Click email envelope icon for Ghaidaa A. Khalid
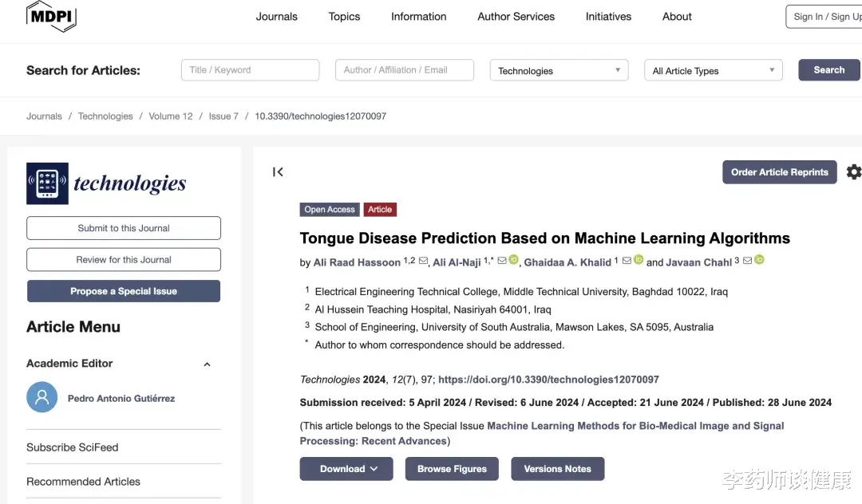The image size is (862, 504). click(627, 261)
